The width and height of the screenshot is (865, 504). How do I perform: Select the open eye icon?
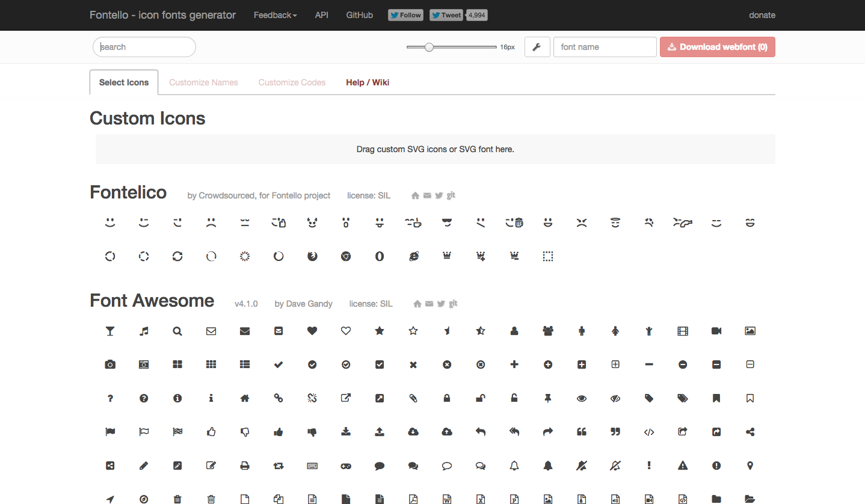click(x=582, y=398)
